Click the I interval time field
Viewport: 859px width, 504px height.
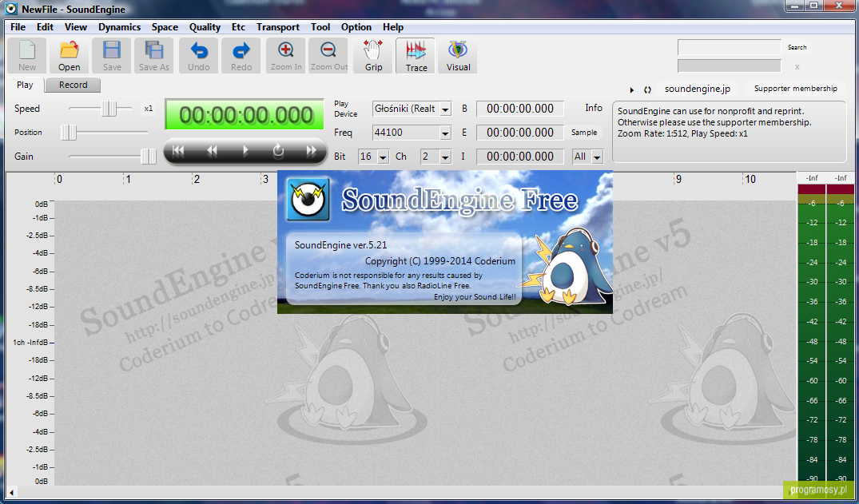click(x=520, y=157)
